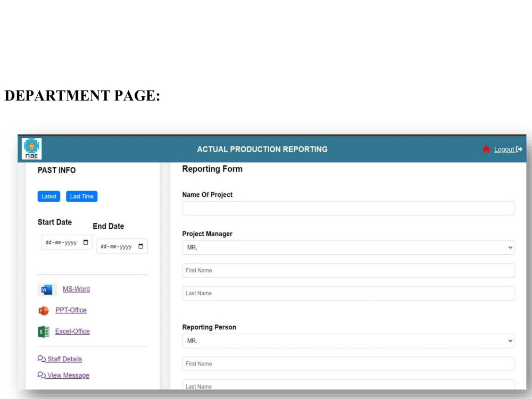Click the logout arrow icon
This screenshot has height=399, width=532.
pyautogui.click(x=519, y=149)
